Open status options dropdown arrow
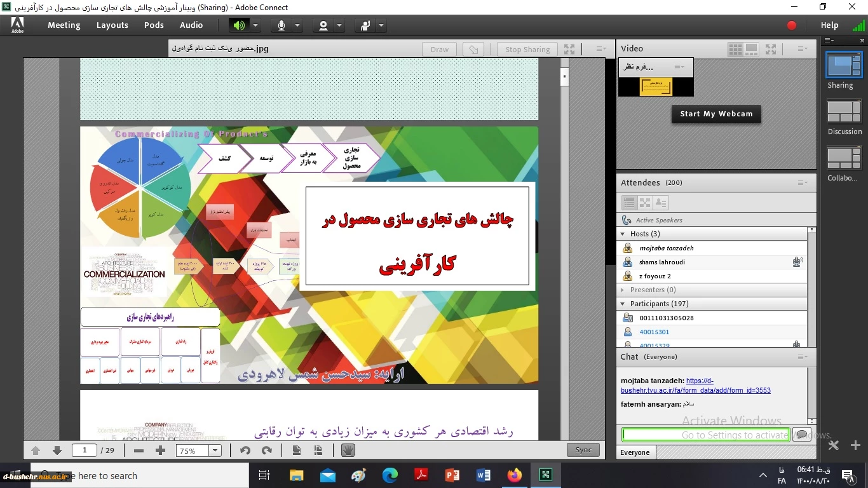868x488 pixels. point(381,25)
